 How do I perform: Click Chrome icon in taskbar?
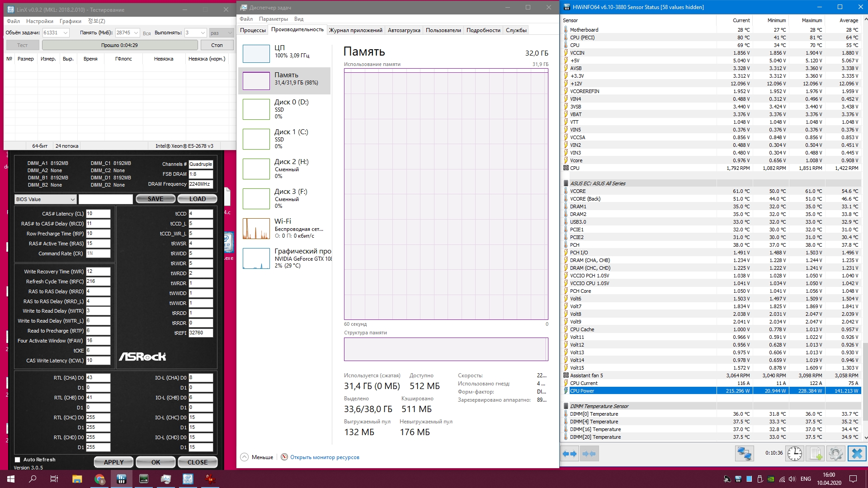click(99, 479)
